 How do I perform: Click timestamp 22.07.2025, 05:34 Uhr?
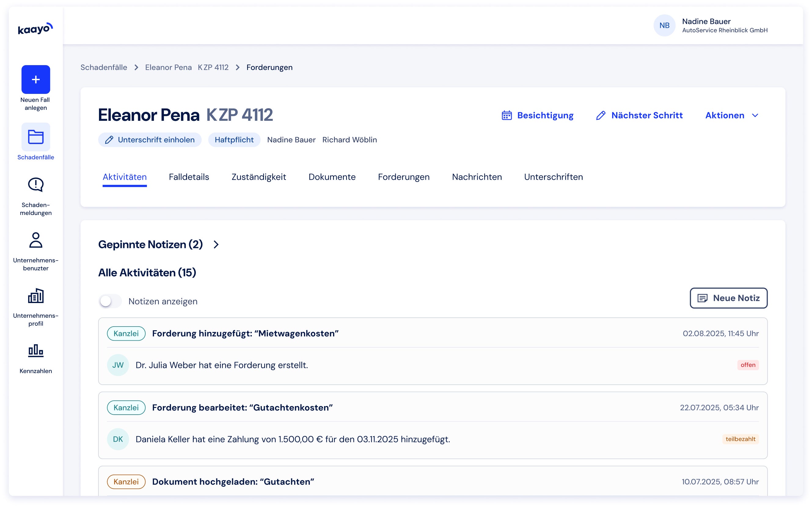[x=719, y=408]
